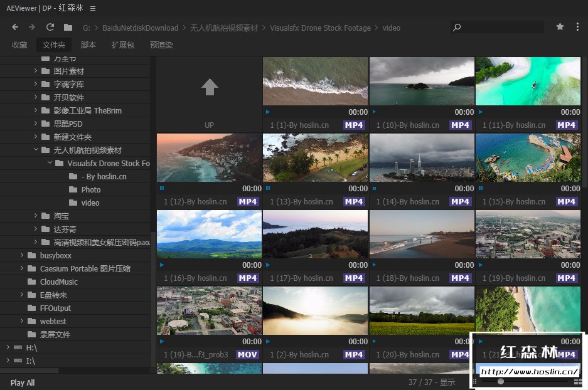Click the forward navigation arrow
The image size is (588, 390).
(32, 27)
